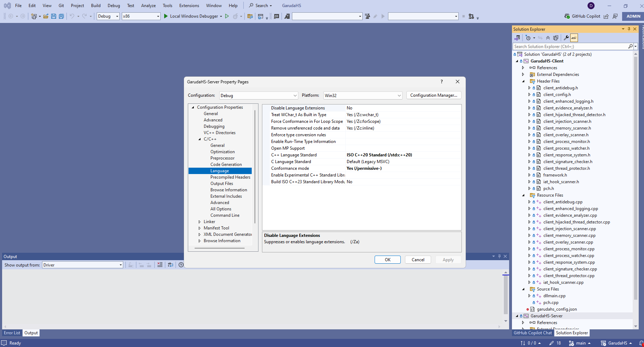Click the GarudaHS repository in status bar
The width and height of the screenshot is (644, 347).
(x=616, y=343)
